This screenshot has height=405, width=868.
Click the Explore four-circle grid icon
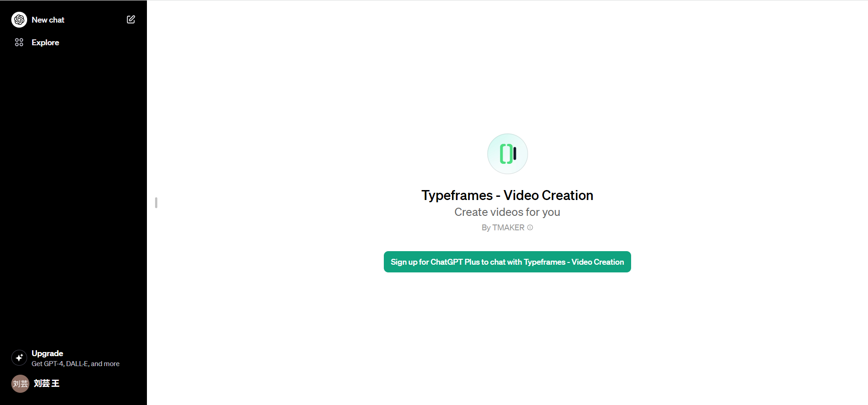point(19,43)
